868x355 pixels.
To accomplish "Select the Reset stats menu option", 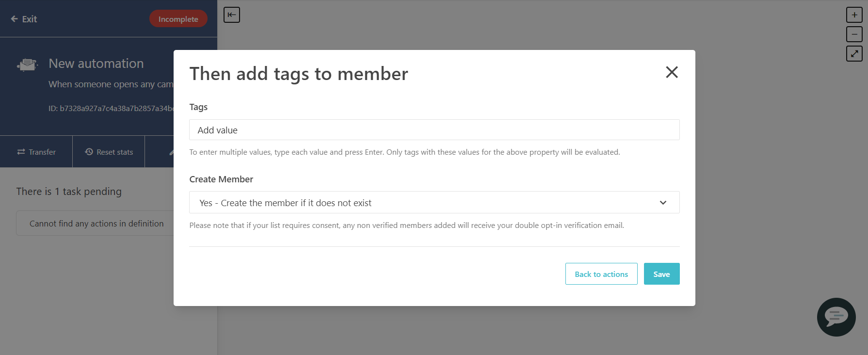I will coord(109,151).
